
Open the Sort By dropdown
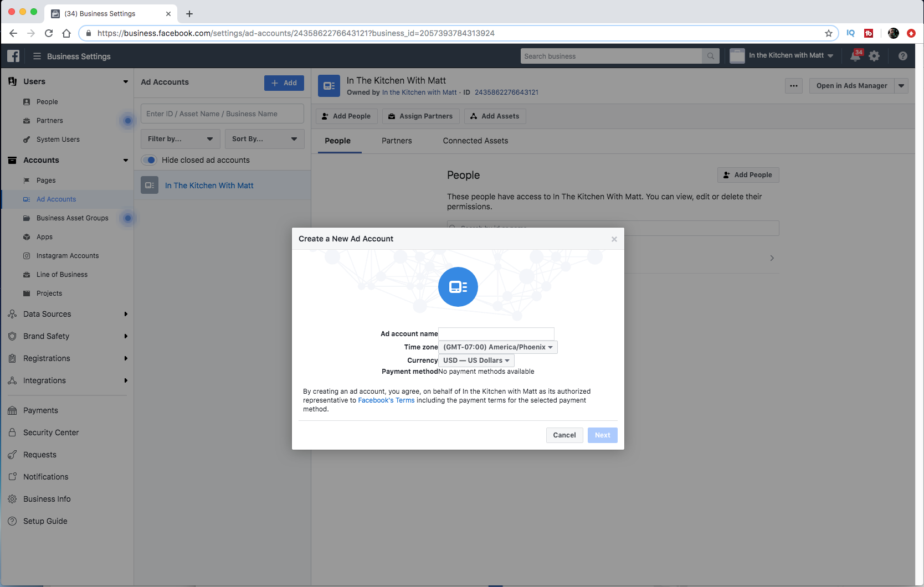(265, 139)
